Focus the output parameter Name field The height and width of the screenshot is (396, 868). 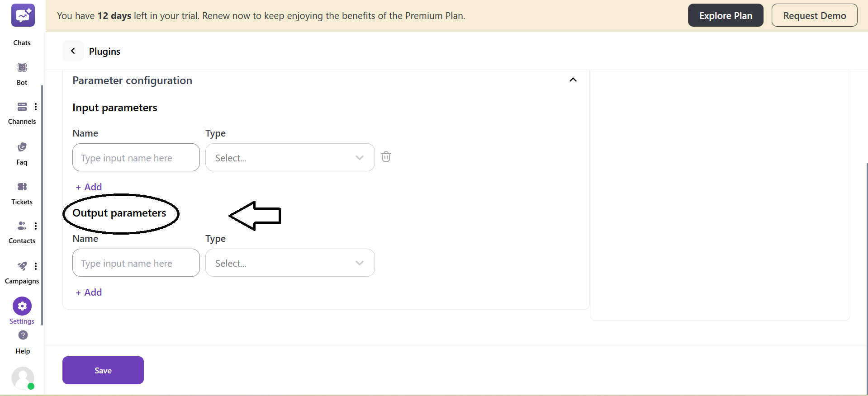click(x=136, y=263)
